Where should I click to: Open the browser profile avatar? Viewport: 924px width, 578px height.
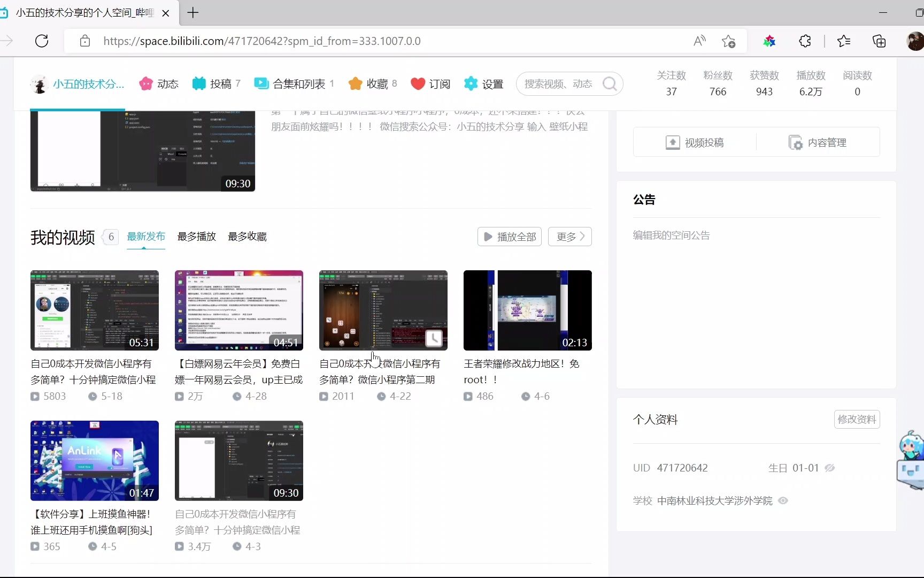(x=915, y=41)
